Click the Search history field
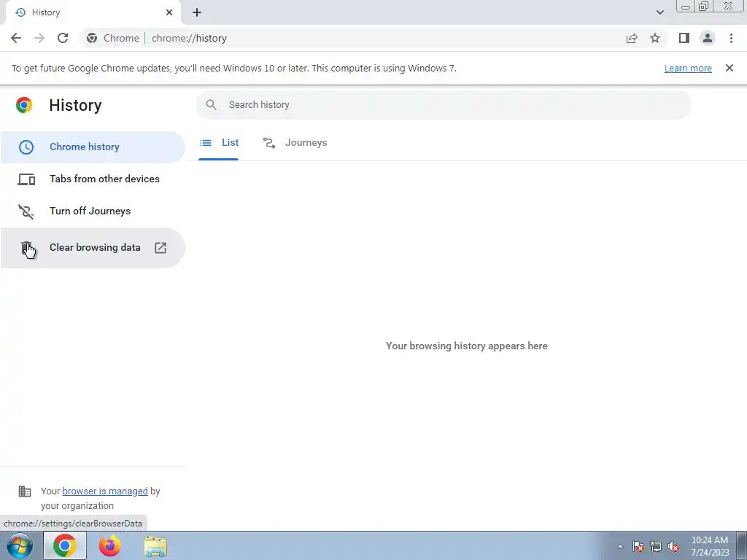The width and height of the screenshot is (747, 560). [x=444, y=105]
